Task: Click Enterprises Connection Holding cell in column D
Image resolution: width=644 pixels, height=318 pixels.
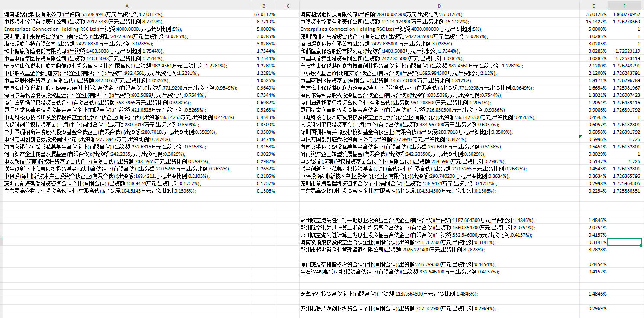Action: [x=440, y=29]
